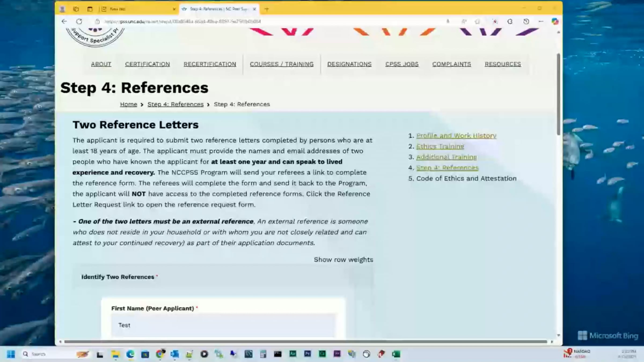
Task: Open the Settings and more ellipsis menu
Action: 541,21
